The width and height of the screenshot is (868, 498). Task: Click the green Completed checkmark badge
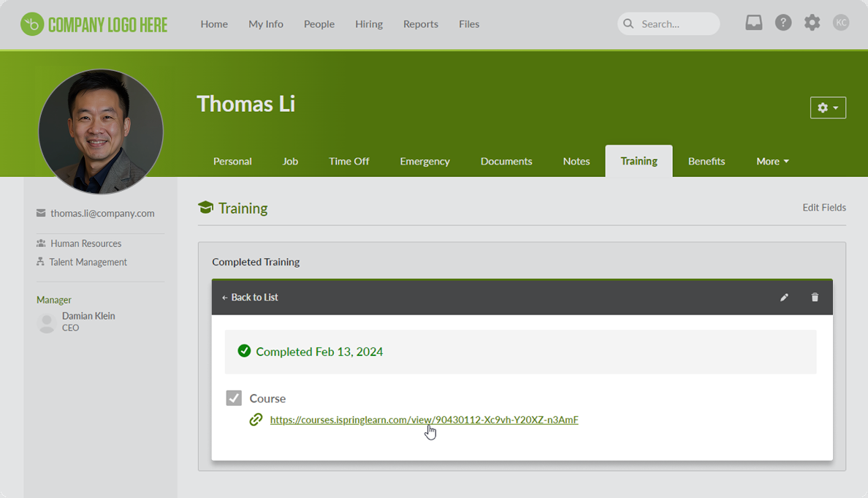(x=245, y=351)
